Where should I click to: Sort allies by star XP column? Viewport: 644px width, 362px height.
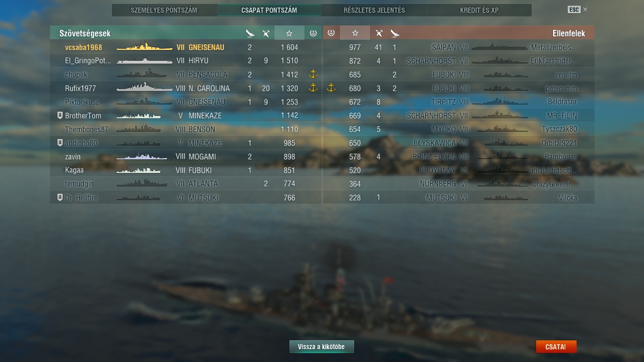(289, 33)
